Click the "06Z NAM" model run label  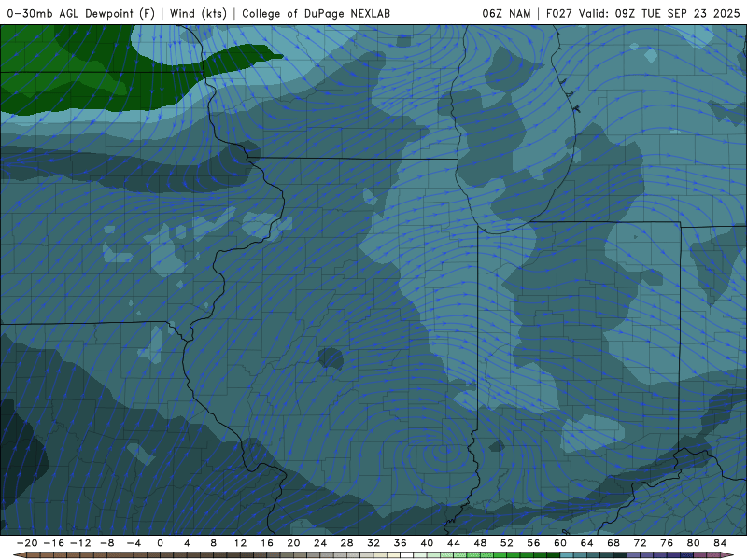click(x=506, y=14)
